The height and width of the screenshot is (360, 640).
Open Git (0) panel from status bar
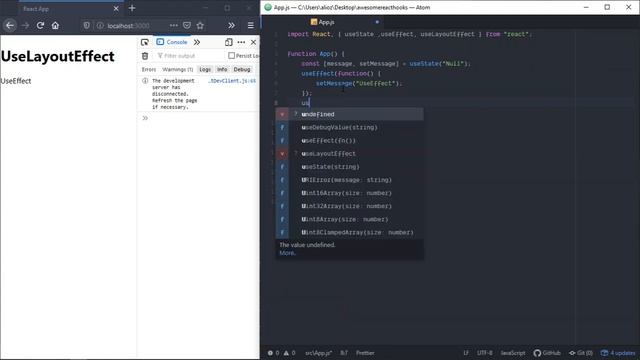pyautogui.click(x=581, y=353)
